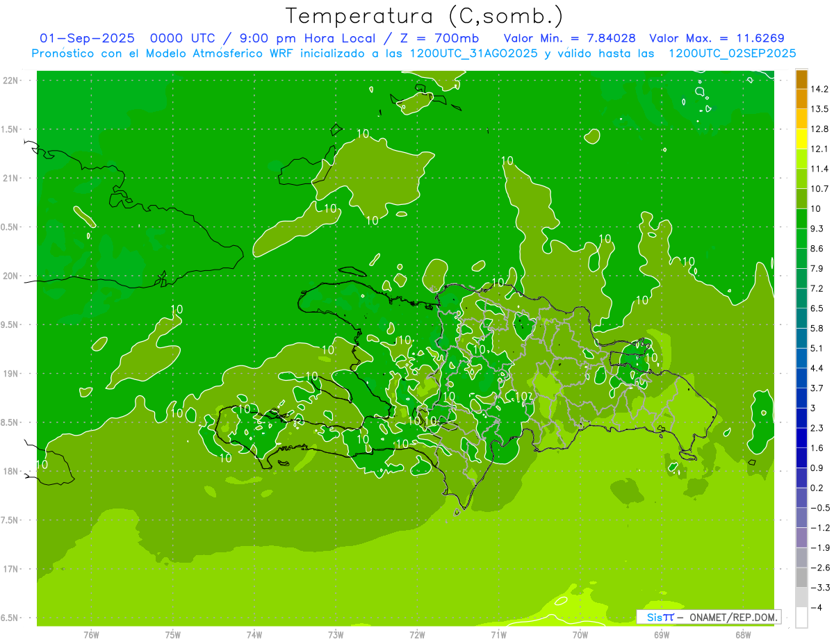The height and width of the screenshot is (644, 834).
Task: Click the "68W" longitude axis label
Action: 743,635
